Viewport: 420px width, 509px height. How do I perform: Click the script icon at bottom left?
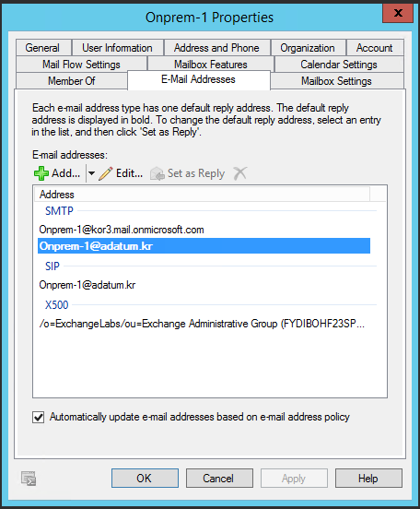[29, 479]
